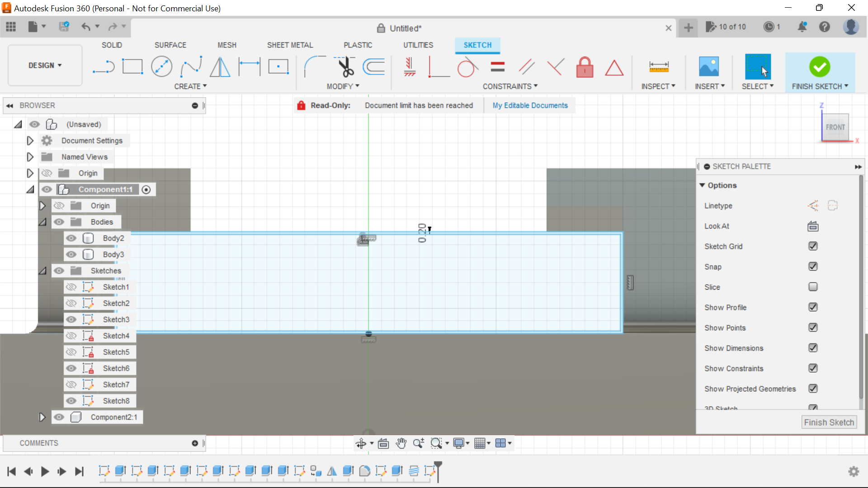Expand the Document Settings node

pos(30,141)
